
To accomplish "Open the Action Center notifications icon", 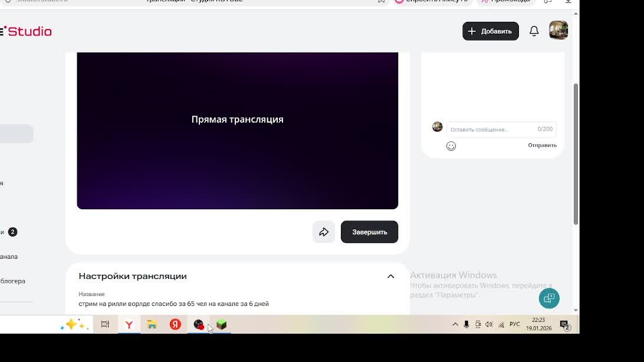I will [565, 325].
